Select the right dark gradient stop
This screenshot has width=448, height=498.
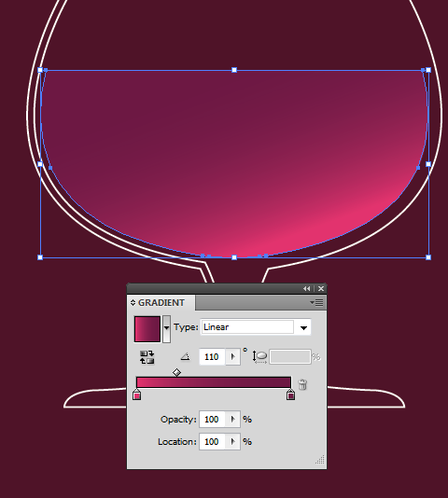(290, 394)
